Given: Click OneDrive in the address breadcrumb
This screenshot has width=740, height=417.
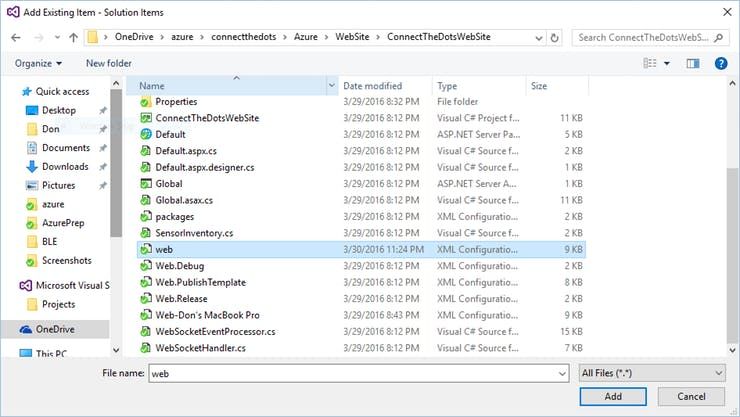Looking at the screenshot, I should click(134, 37).
